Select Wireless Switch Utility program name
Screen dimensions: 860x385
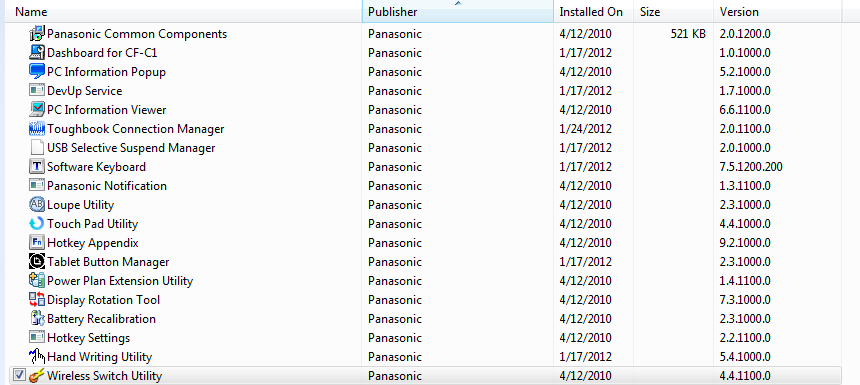click(x=105, y=376)
